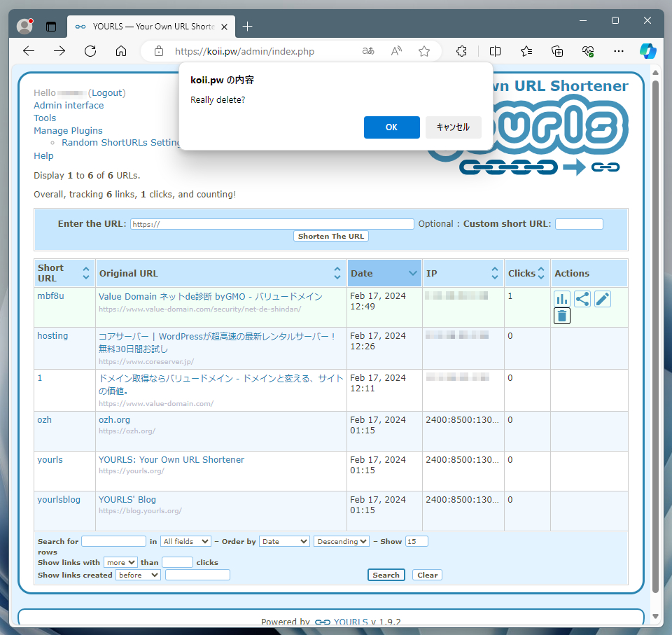Go to Admin interface
This screenshot has width=672, height=635.
tap(69, 106)
